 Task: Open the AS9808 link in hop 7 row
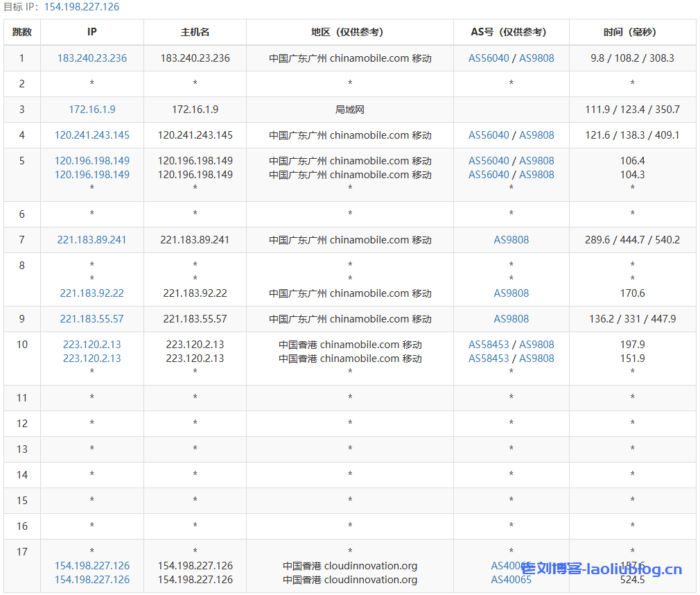pos(511,240)
